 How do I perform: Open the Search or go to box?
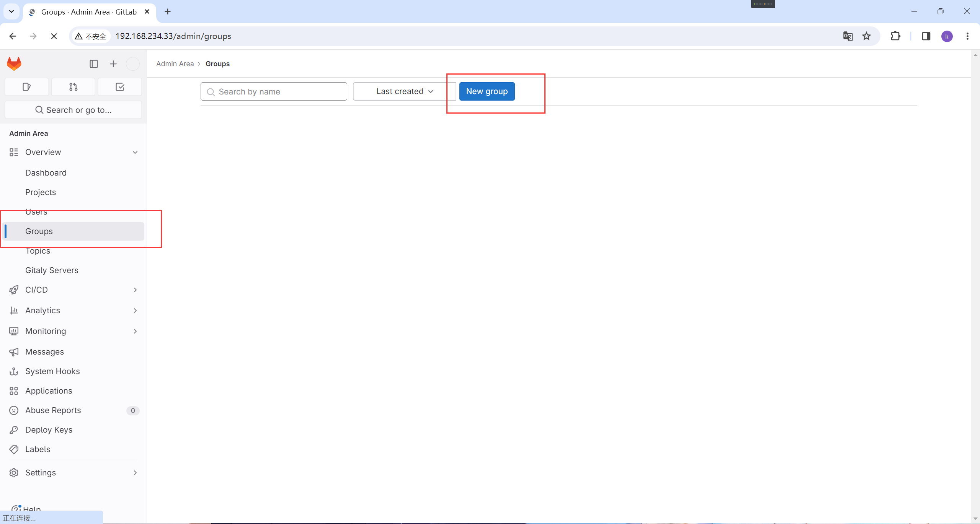(73, 110)
